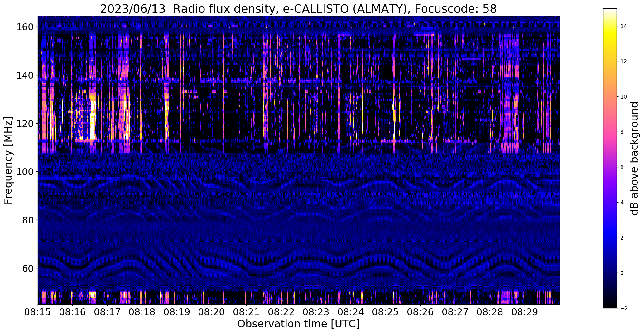This screenshot has width=644, height=333.
Task: Click the colorbar 14 tick label
Action: coord(624,26)
